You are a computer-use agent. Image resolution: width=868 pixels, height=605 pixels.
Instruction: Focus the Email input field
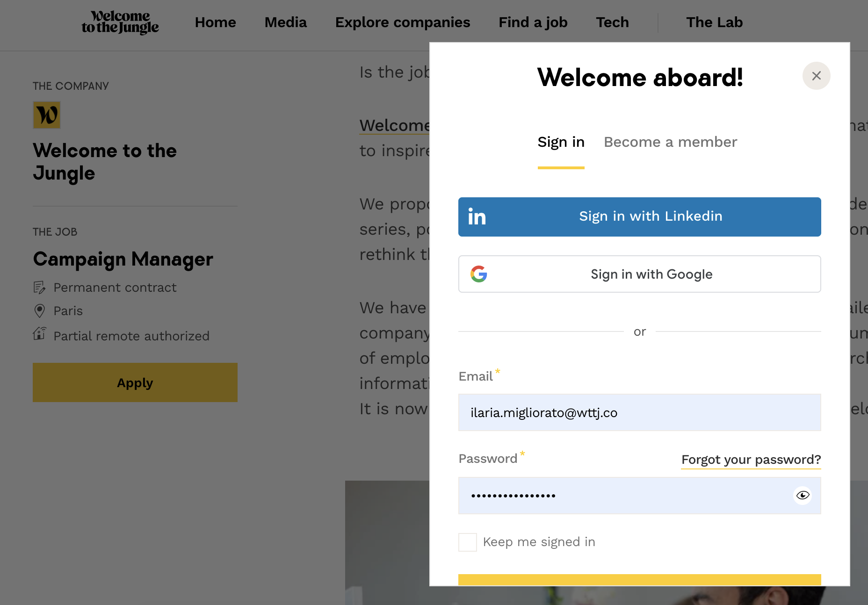tap(639, 412)
